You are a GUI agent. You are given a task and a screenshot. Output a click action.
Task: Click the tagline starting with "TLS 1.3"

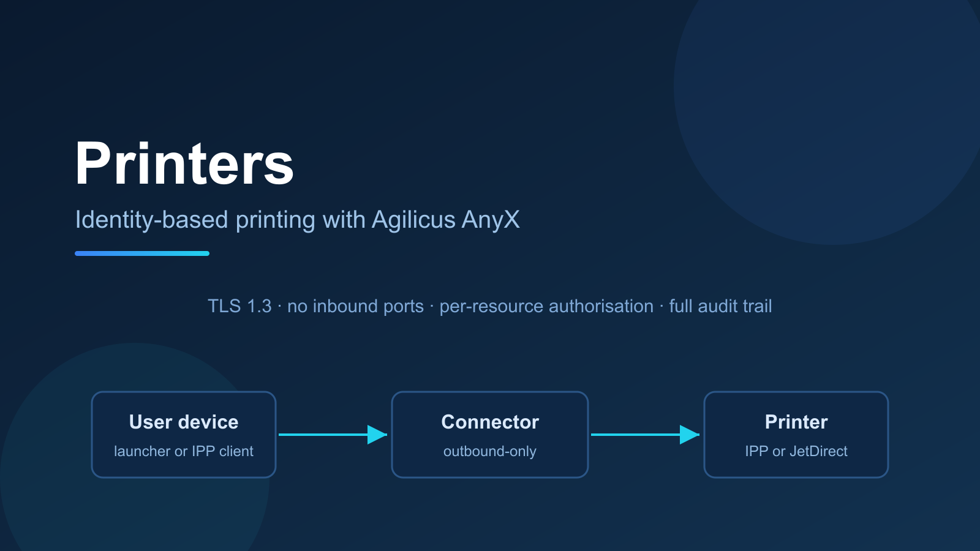coord(490,306)
